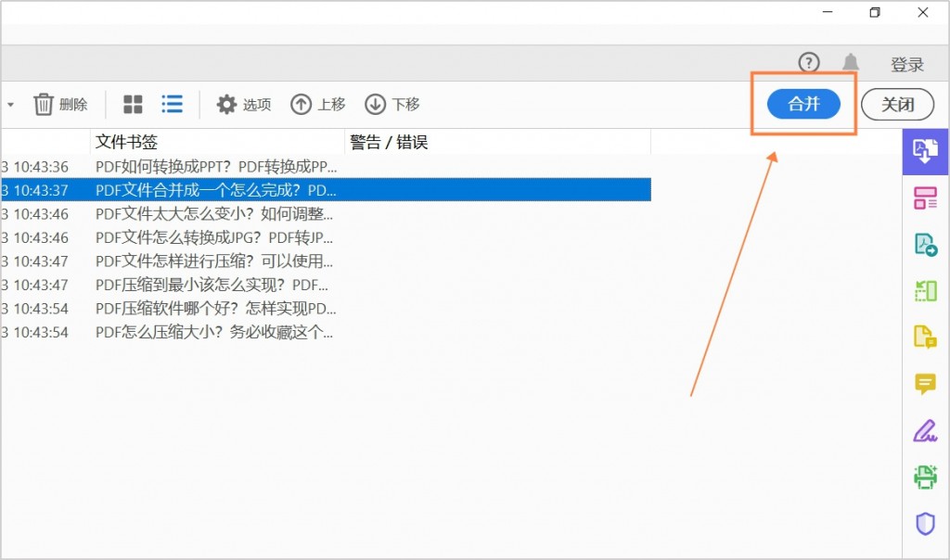Select the signature tool in the sidebar
The image size is (950, 560).
click(924, 430)
